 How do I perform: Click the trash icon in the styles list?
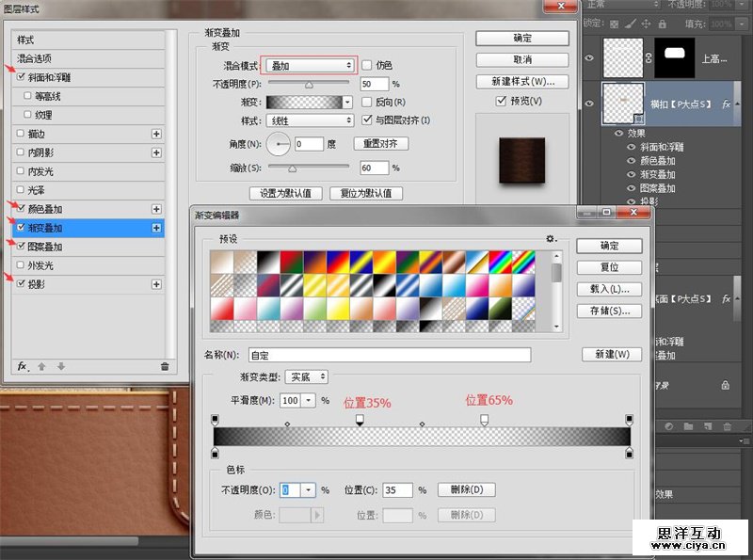pyautogui.click(x=164, y=366)
